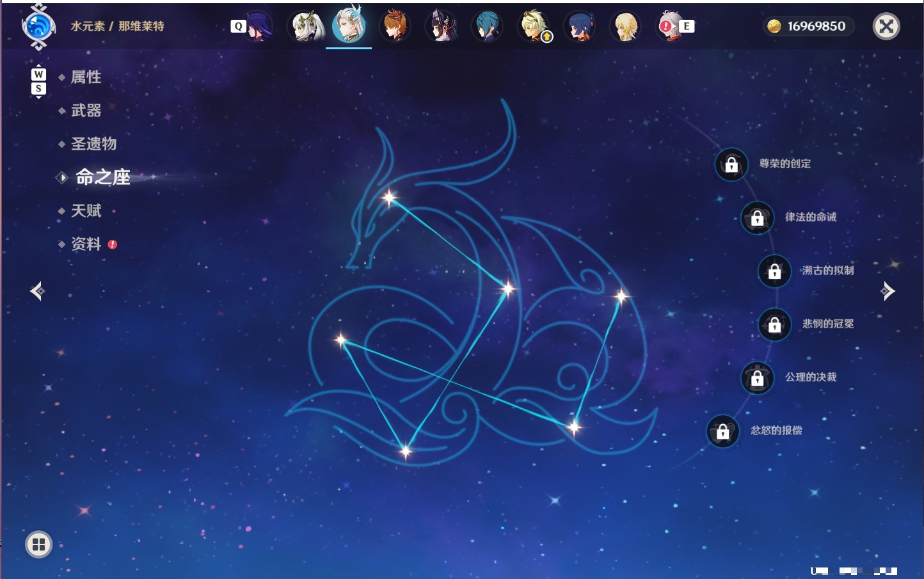Click the Q previous-character key hint

point(238,26)
